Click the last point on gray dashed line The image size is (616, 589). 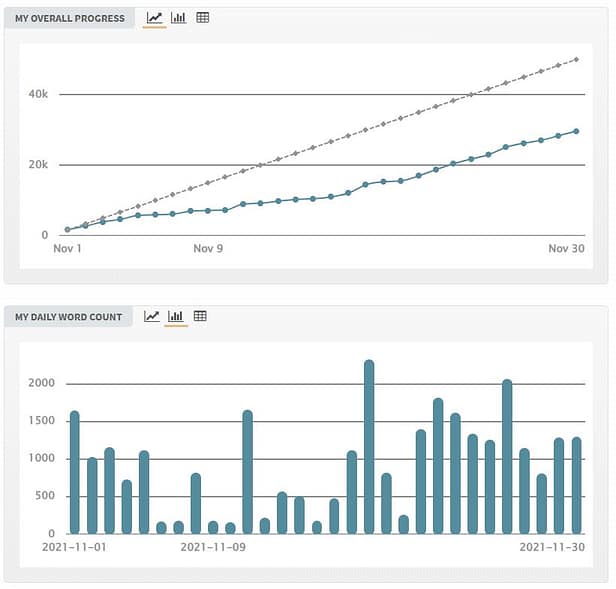pyautogui.click(x=576, y=60)
